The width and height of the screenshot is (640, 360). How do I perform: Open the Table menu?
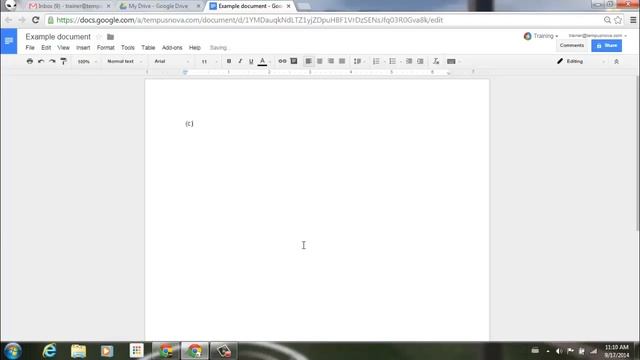click(x=148, y=48)
